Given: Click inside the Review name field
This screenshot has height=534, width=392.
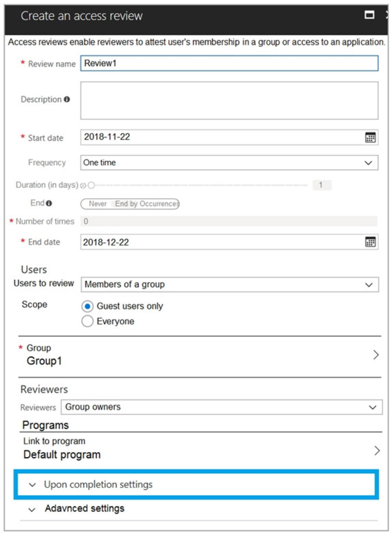Looking at the screenshot, I should (227, 63).
